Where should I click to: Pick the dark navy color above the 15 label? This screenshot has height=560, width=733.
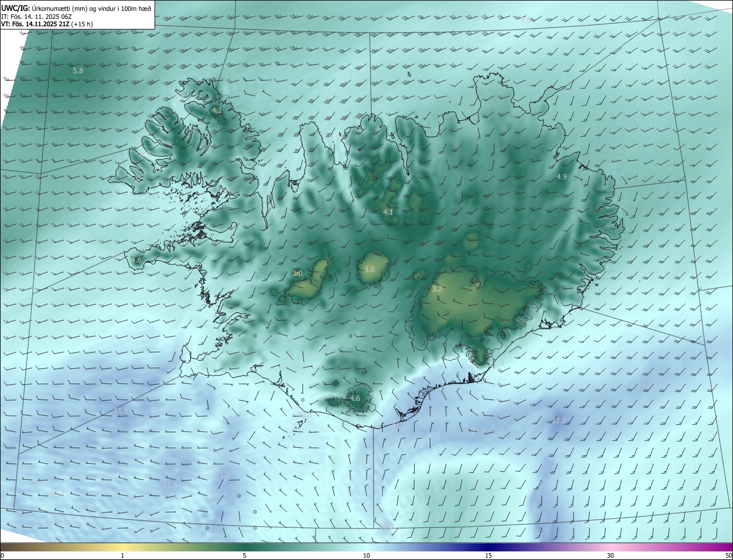click(488, 547)
